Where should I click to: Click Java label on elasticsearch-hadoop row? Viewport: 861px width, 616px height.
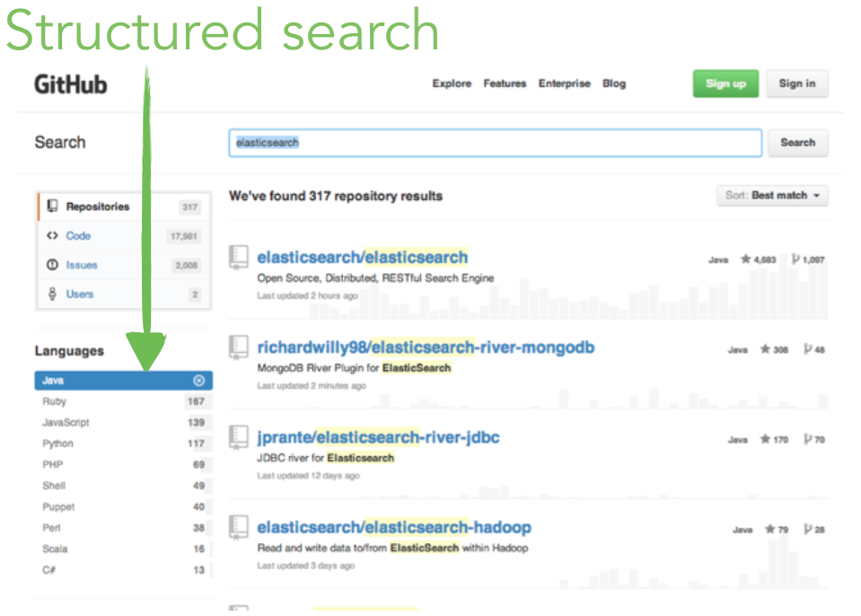pyautogui.click(x=742, y=529)
